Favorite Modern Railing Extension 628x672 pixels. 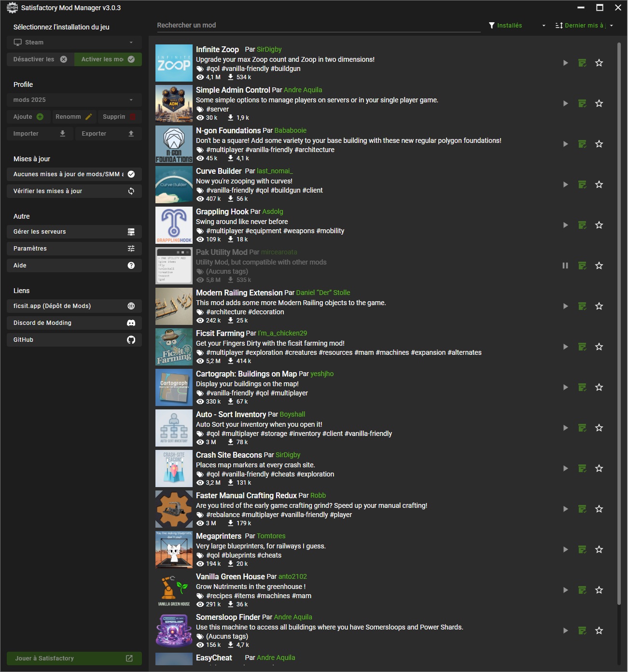pyautogui.click(x=599, y=306)
